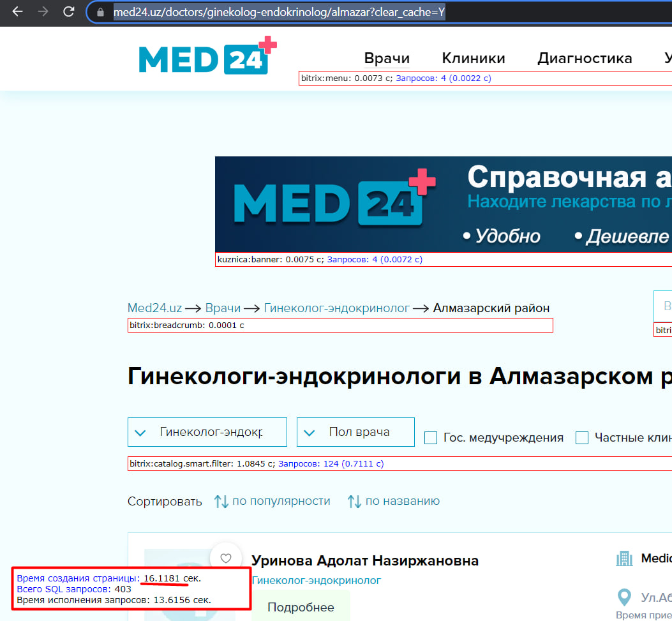
Task: Click the browser forward arrow
Action: [43, 11]
